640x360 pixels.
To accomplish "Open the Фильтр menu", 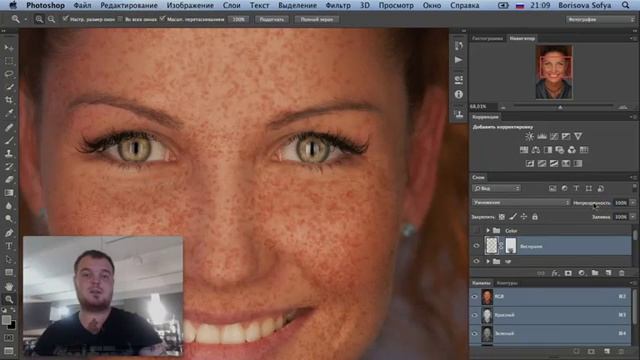I will [x=338, y=5].
